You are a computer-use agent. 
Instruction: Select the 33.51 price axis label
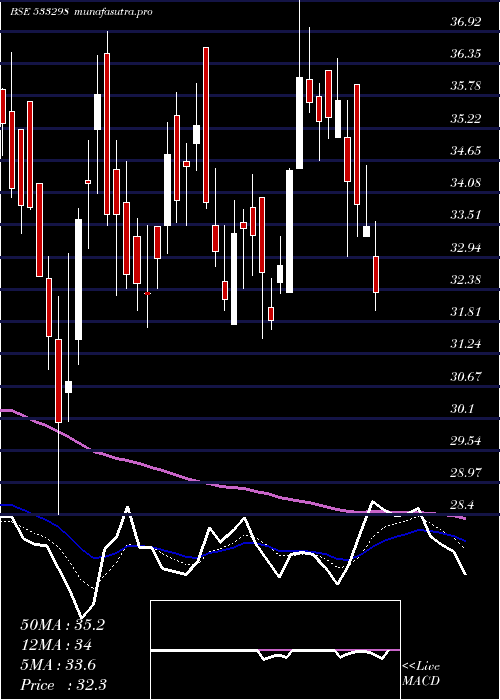point(466,215)
